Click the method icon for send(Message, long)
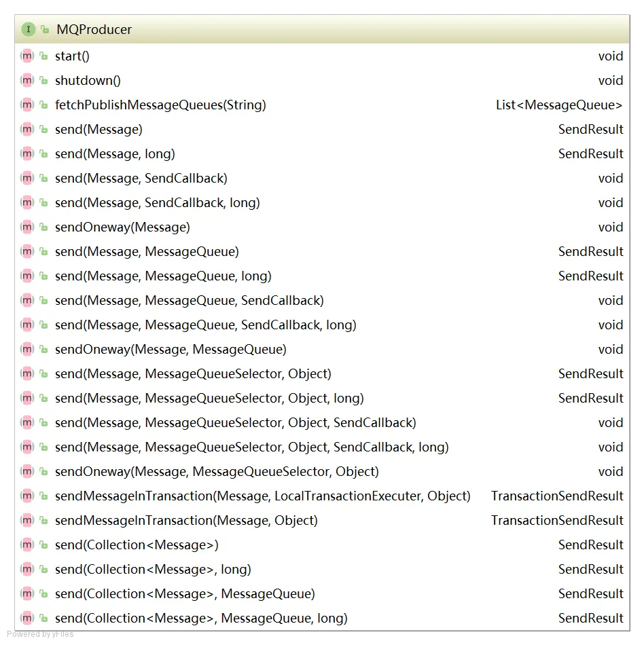 27,153
